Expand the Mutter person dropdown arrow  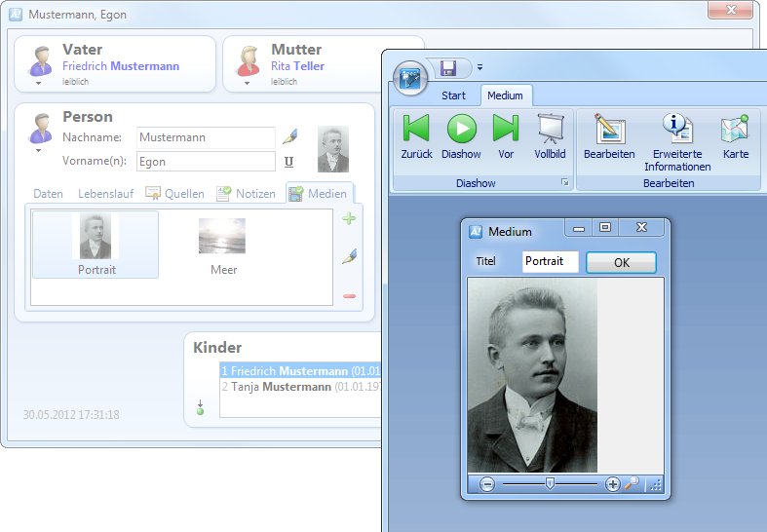[248, 84]
